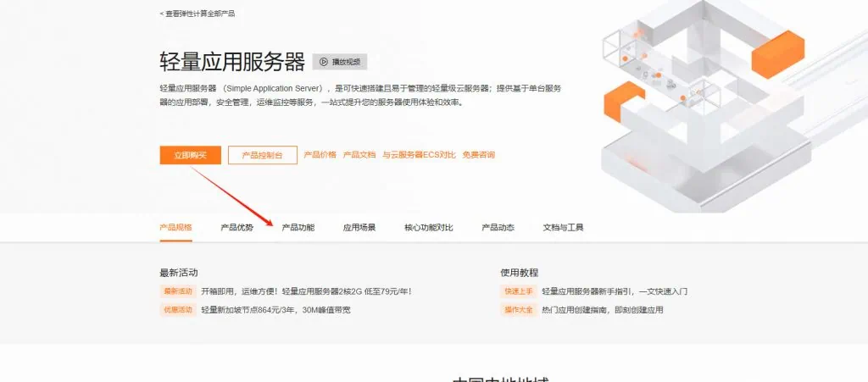Click the 最新活动 orange tag

pyautogui.click(x=178, y=291)
